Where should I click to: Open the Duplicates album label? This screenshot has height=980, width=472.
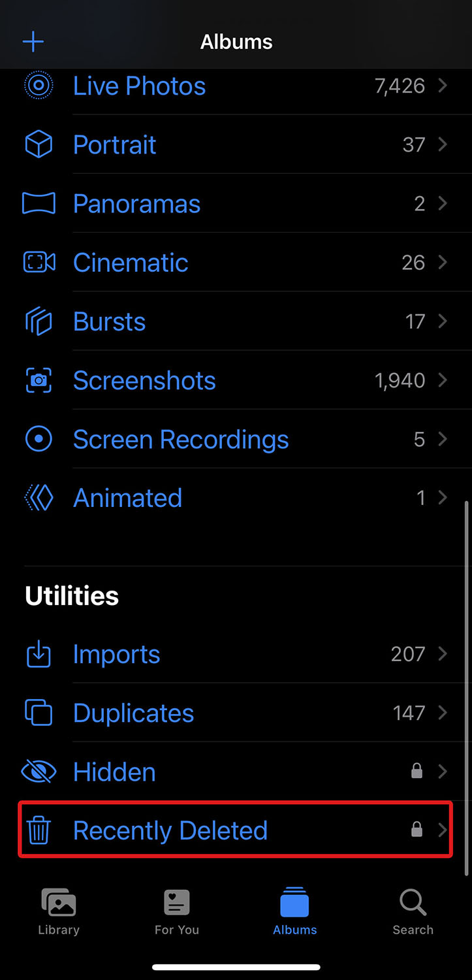click(133, 713)
